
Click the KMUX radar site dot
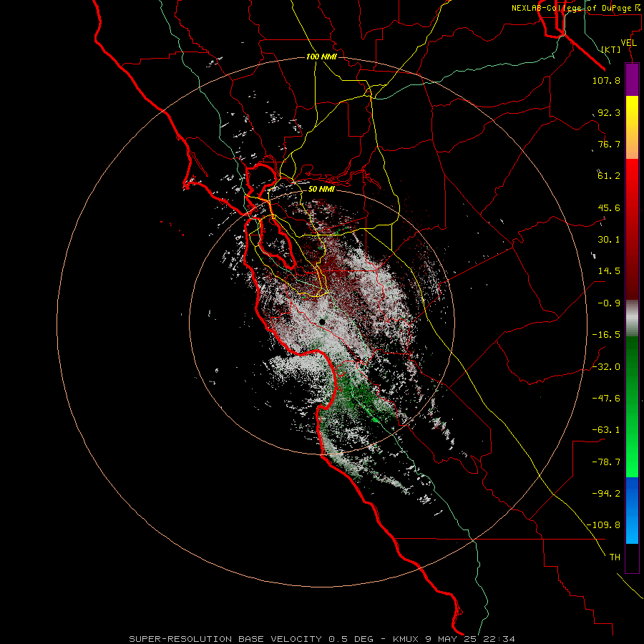(322, 323)
